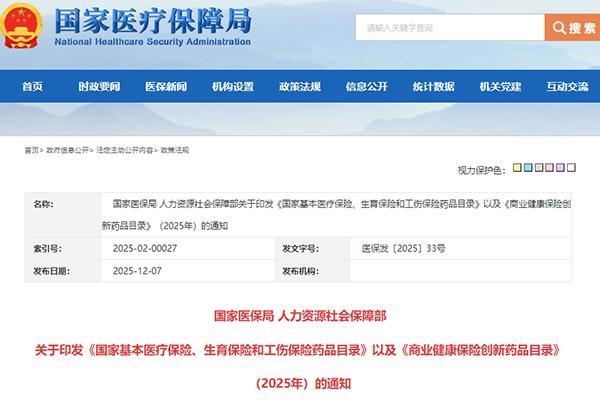
Task: Focus the keyword search input field
Action: click(x=450, y=28)
